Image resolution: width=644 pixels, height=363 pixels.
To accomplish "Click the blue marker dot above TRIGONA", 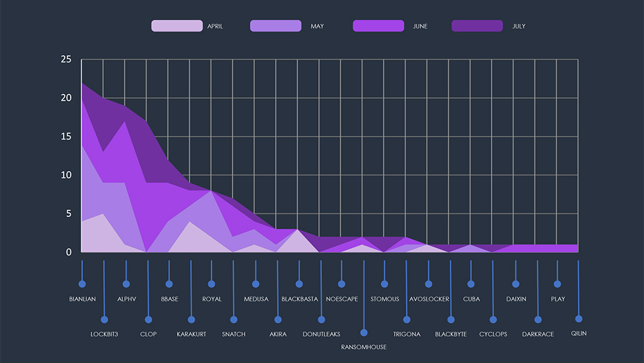I will (x=406, y=319).
